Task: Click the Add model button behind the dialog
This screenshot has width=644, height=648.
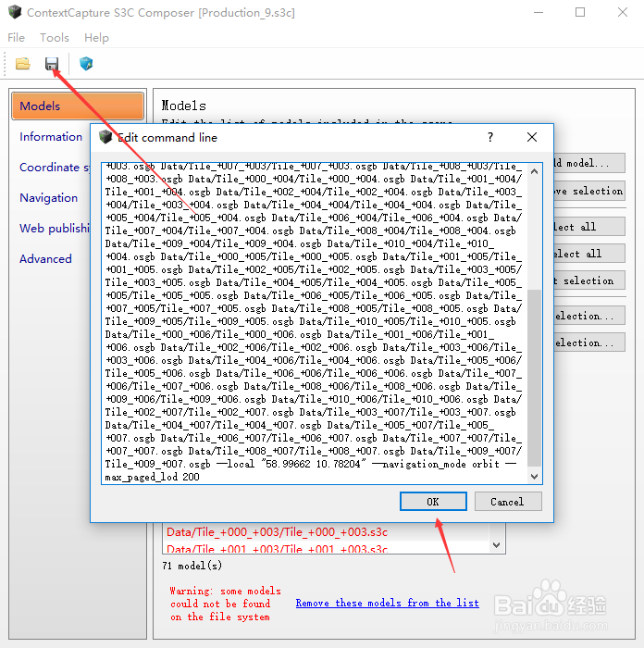Action: (x=589, y=163)
